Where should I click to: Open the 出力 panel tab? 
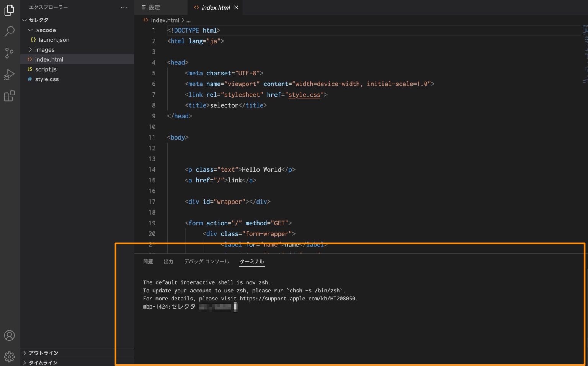[x=168, y=261]
